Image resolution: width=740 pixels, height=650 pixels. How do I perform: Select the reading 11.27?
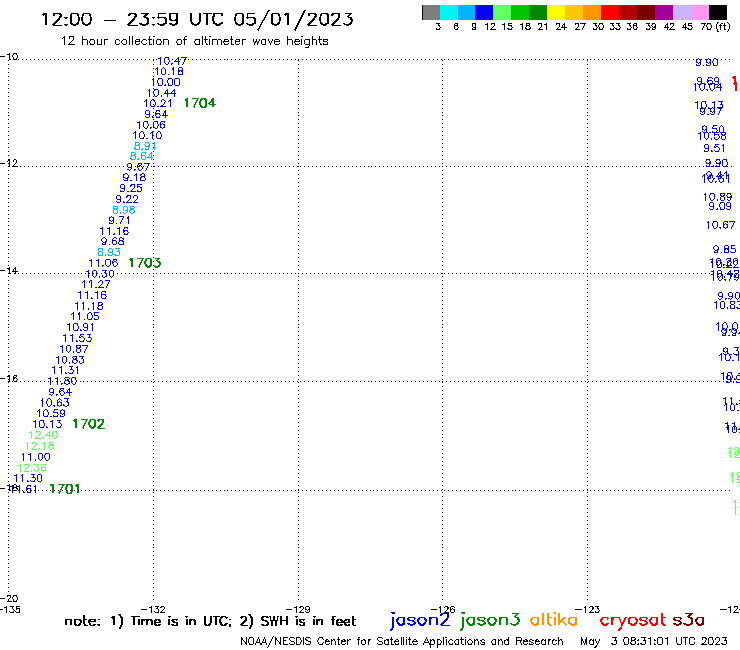click(x=96, y=284)
